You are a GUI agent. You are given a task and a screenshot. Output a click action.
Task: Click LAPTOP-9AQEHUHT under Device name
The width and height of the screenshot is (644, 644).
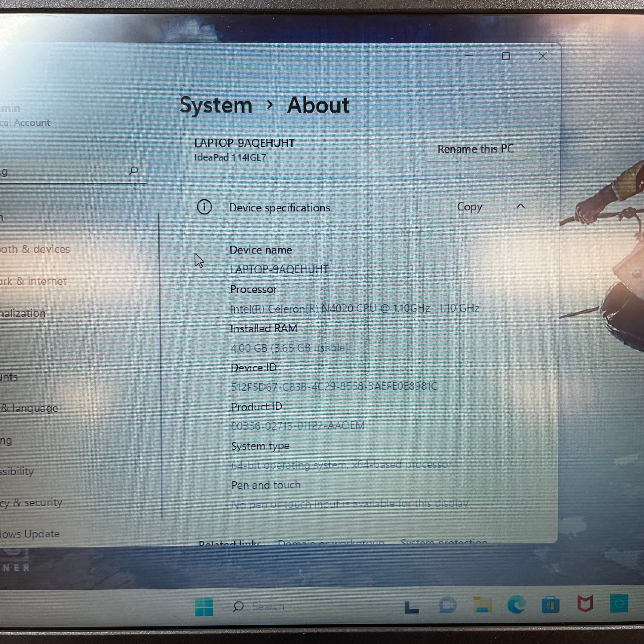coord(279,269)
